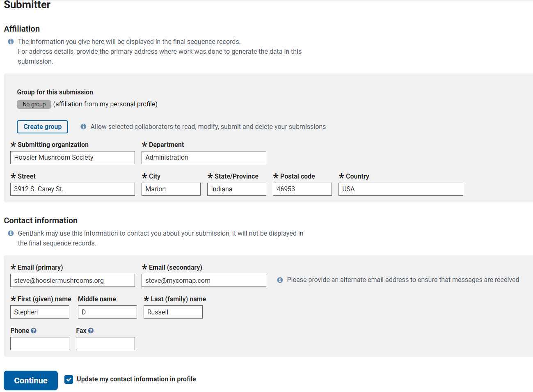Click the 'Update my contact information in profile' label

(136, 379)
